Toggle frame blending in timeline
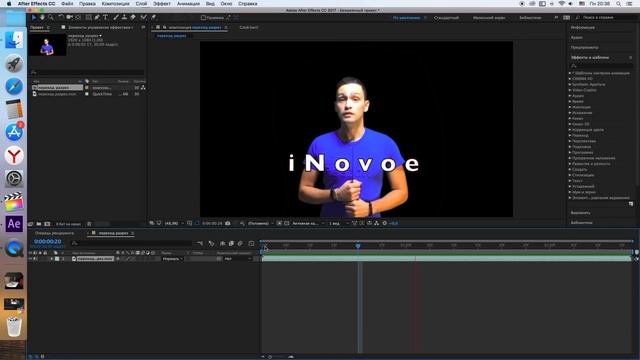This screenshot has width=640, height=360. [x=231, y=243]
